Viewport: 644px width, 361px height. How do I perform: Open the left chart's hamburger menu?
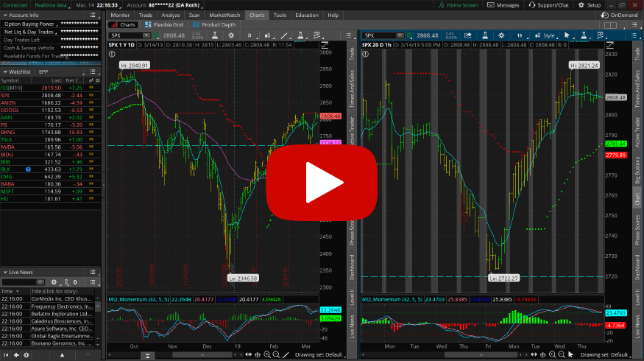(x=348, y=35)
